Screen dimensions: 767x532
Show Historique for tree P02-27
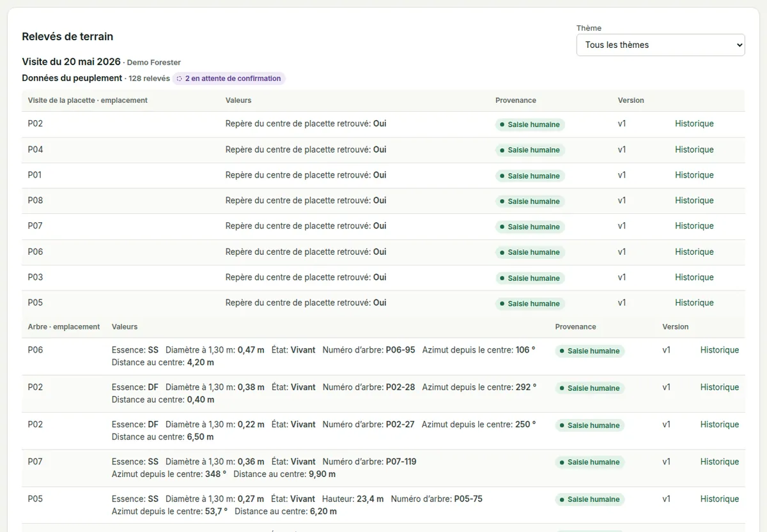pos(720,425)
